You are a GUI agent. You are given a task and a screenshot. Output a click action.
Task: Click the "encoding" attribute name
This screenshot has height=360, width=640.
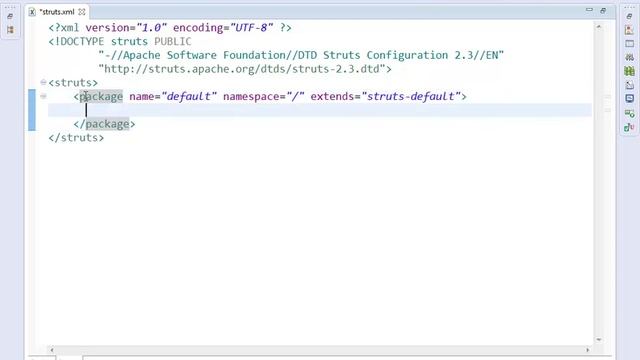198,28
